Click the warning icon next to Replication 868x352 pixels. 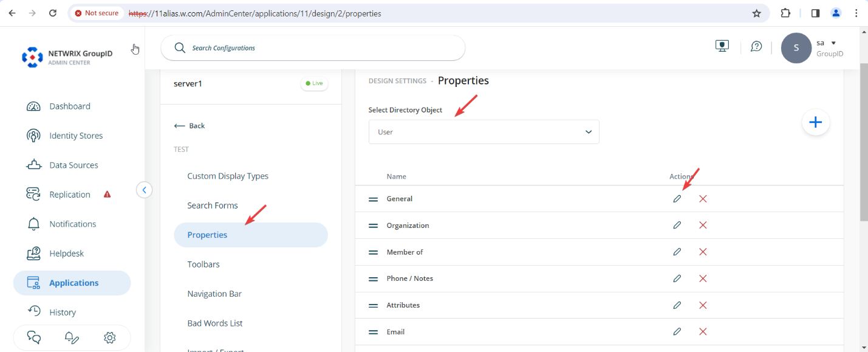(x=107, y=194)
